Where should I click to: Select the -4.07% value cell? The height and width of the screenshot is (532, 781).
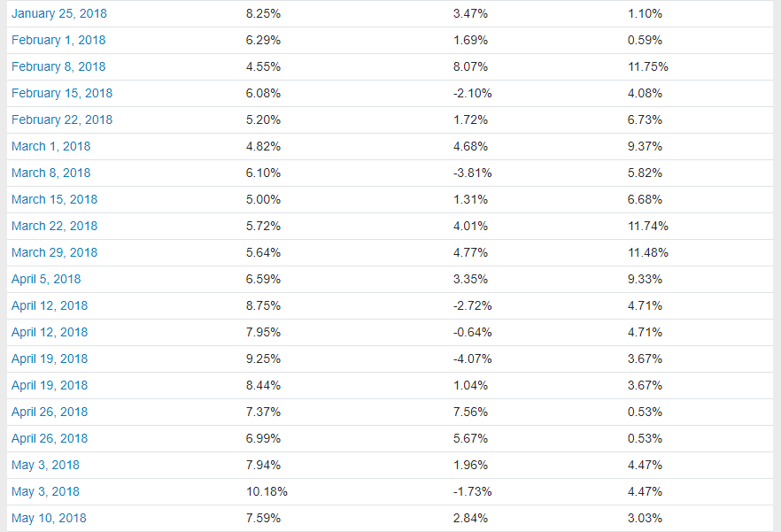click(x=472, y=359)
